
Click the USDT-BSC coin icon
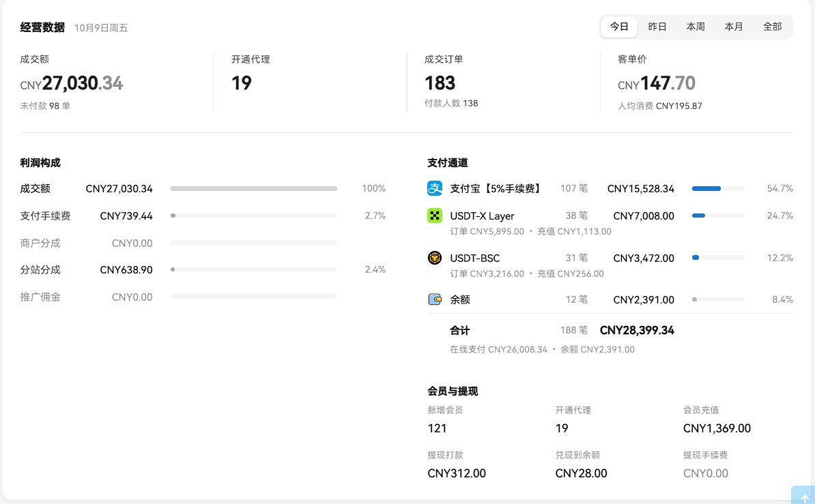click(x=435, y=258)
